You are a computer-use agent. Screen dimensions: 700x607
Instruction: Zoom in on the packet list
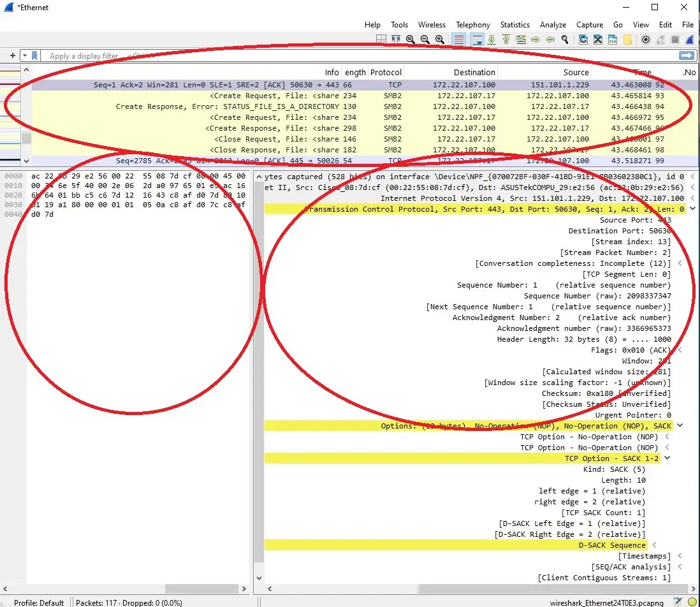click(x=439, y=40)
